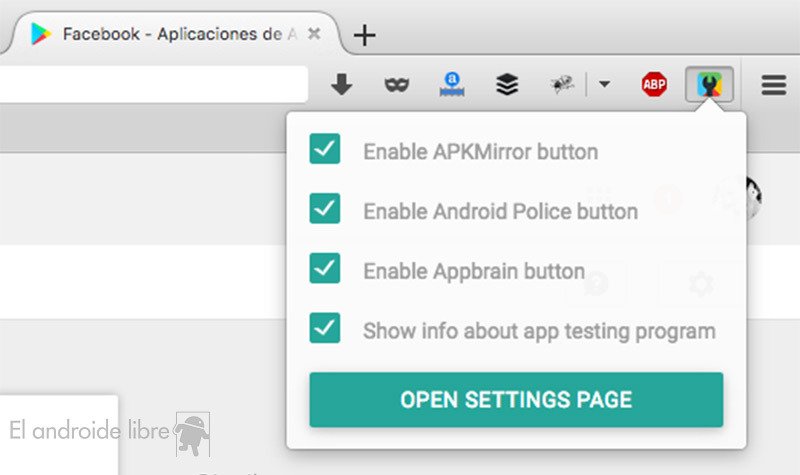
Task: Click the fly extension icon
Action: (x=562, y=86)
